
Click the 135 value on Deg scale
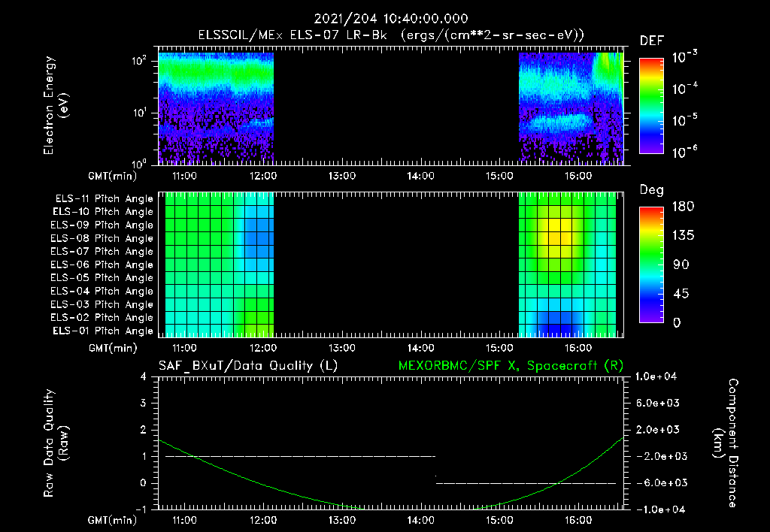(683, 236)
